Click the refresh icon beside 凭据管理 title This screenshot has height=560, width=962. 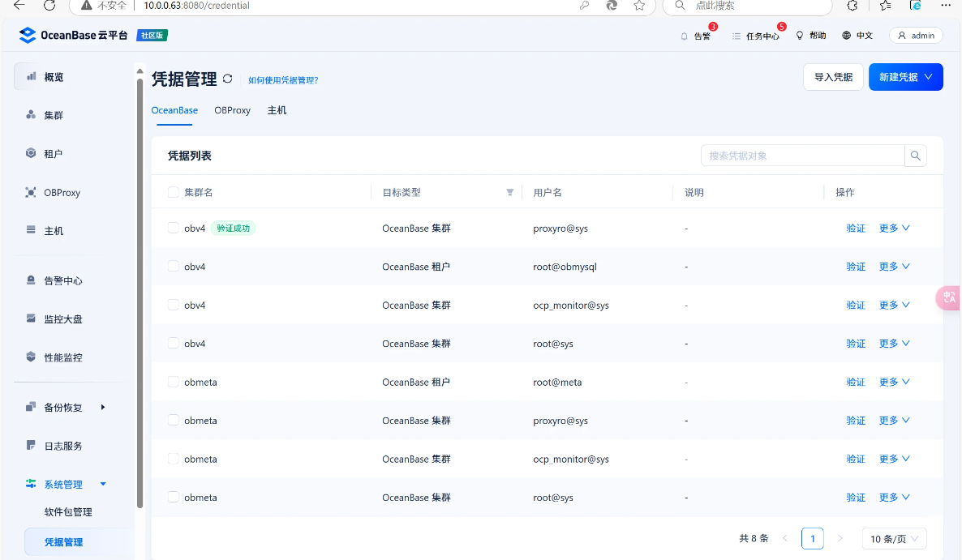click(228, 79)
